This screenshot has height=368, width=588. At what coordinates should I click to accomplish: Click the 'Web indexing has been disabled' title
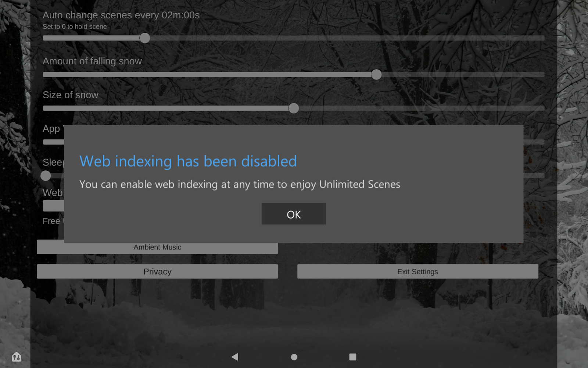188,161
